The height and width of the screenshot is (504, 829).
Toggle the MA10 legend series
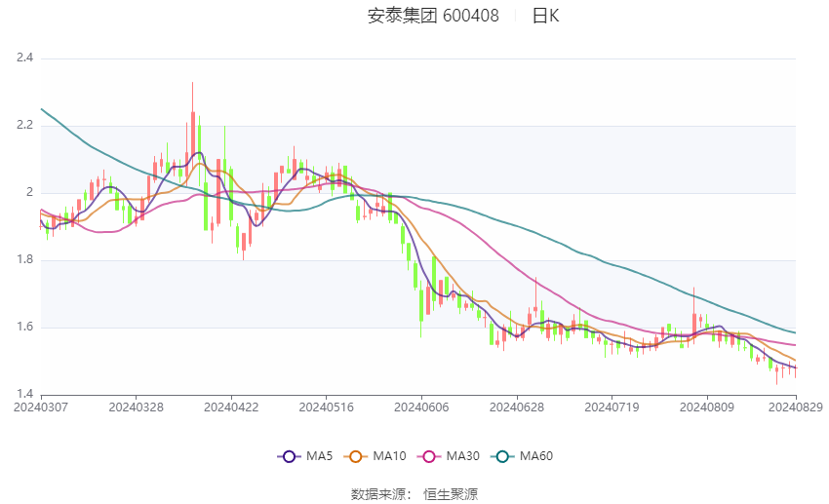[x=375, y=456]
